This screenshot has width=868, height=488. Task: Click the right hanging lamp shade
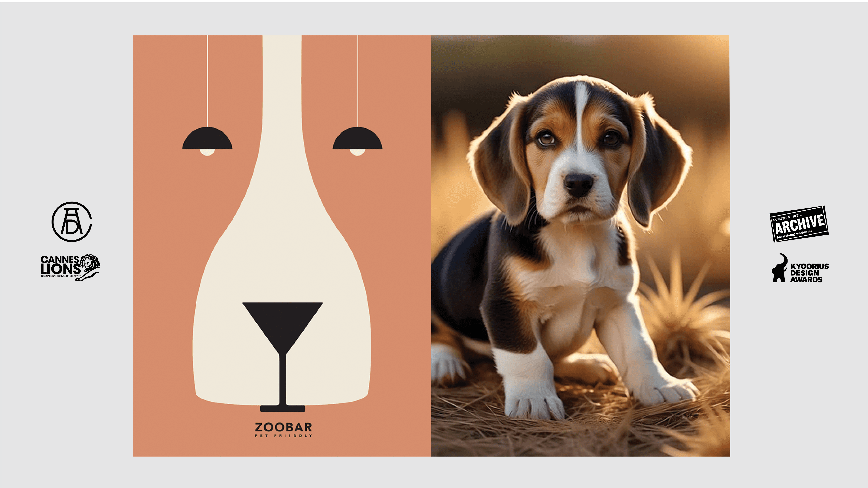click(x=358, y=138)
